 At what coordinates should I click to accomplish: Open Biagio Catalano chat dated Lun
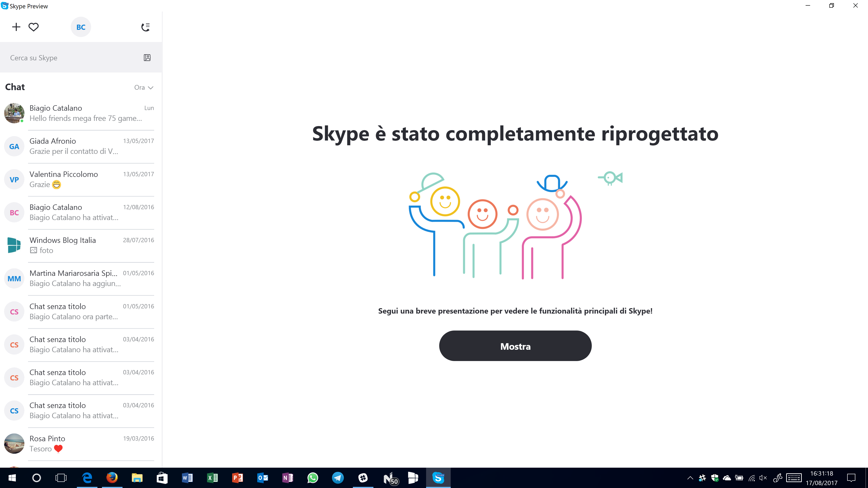tap(81, 113)
